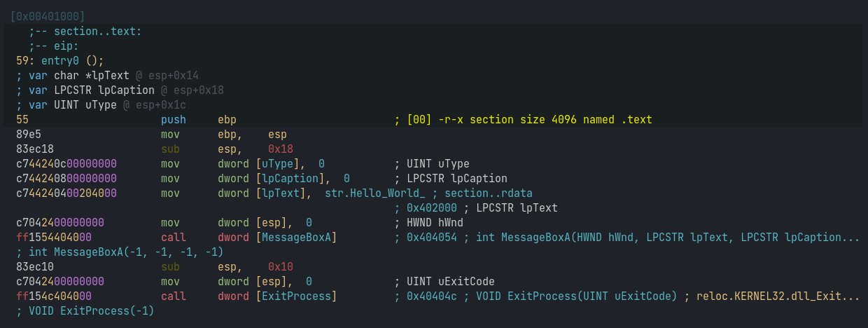Click the HWND hWnd comment
Viewport: 868px width, 328px height.
pyautogui.click(x=435, y=222)
